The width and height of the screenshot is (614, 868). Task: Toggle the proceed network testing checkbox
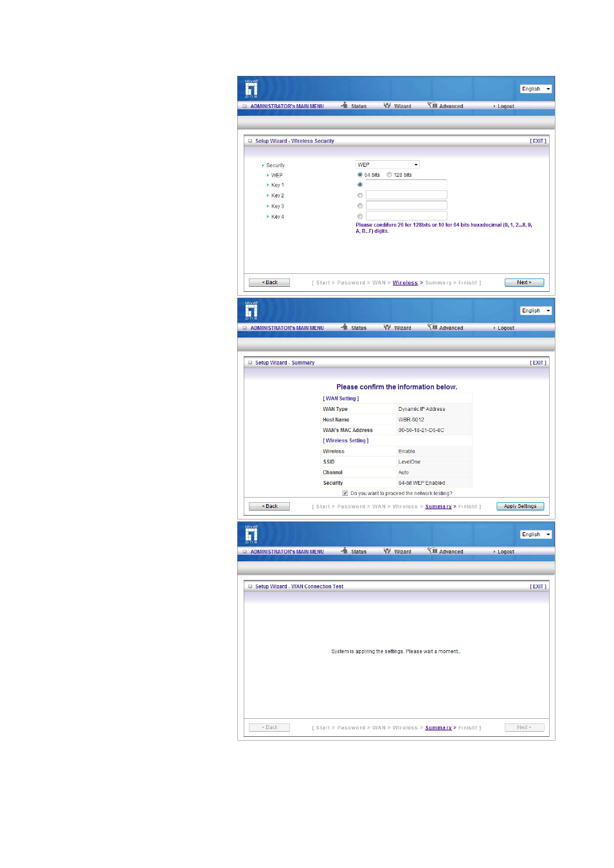tap(345, 493)
